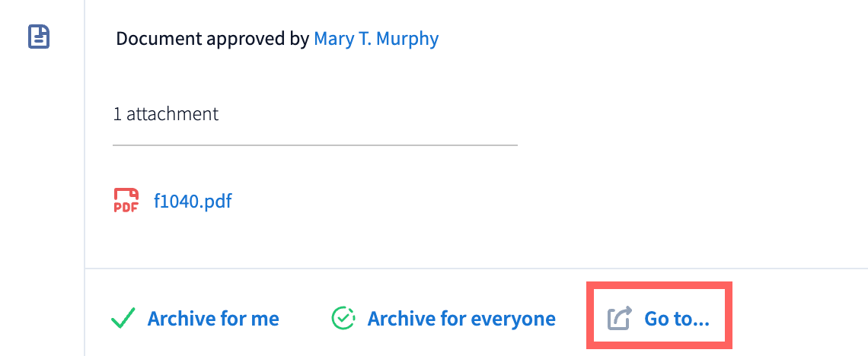Click the word "Archive" in Archive for me
The width and height of the screenshot is (868, 356).
[180, 318]
